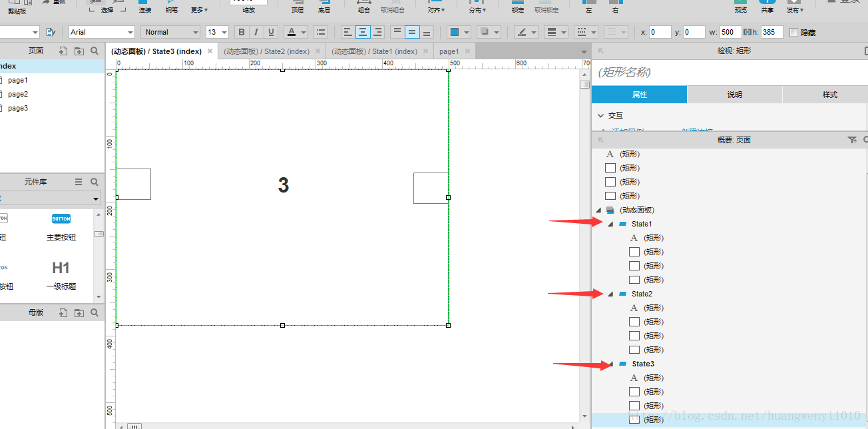Image resolution: width=868 pixels, height=429 pixels.
Task: Open 元件库 panel options menu
Action: pos(79,182)
